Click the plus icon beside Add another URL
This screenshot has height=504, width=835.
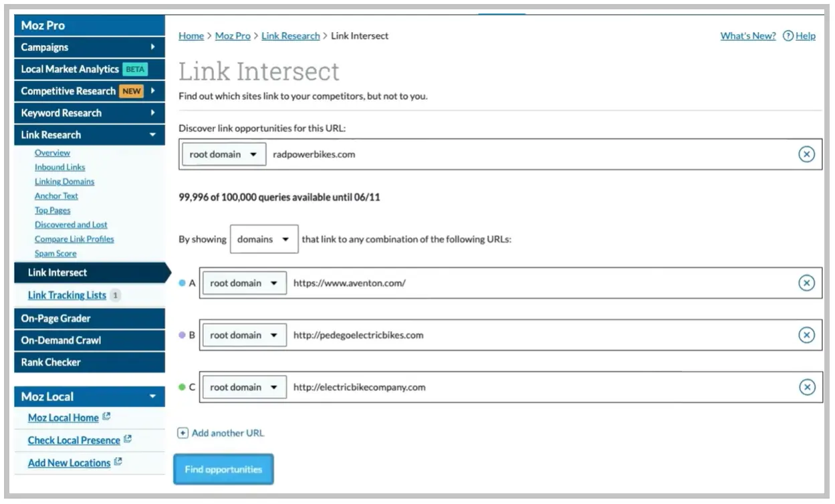(183, 433)
